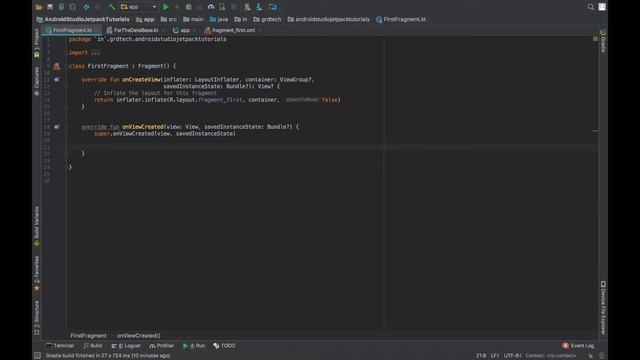Select the grdtech package breadcrumb
Screen dimensions: 640x360
(x=267, y=19)
